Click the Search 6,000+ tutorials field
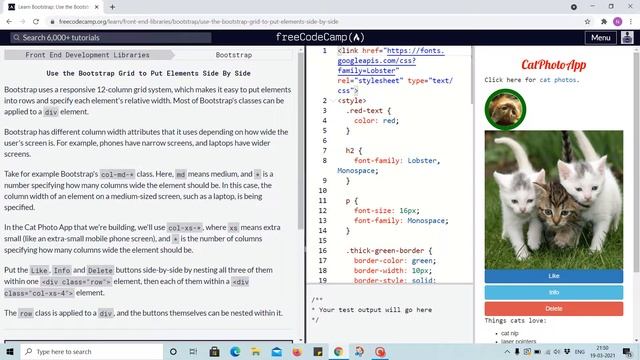The height and width of the screenshot is (360, 640). (x=111, y=38)
